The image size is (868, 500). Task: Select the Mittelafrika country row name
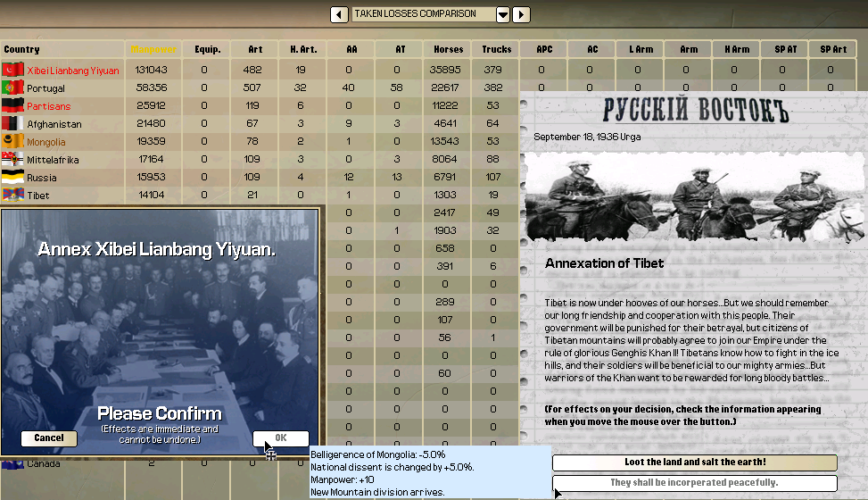pos(54,160)
